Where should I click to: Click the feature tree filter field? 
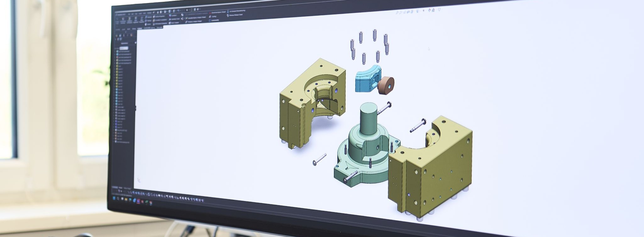pos(124,48)
